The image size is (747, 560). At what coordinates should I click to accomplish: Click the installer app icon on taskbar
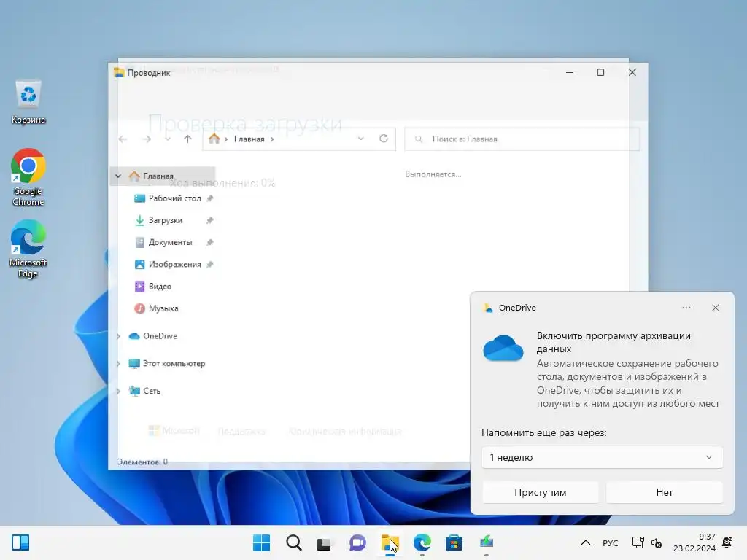[487, 542]
